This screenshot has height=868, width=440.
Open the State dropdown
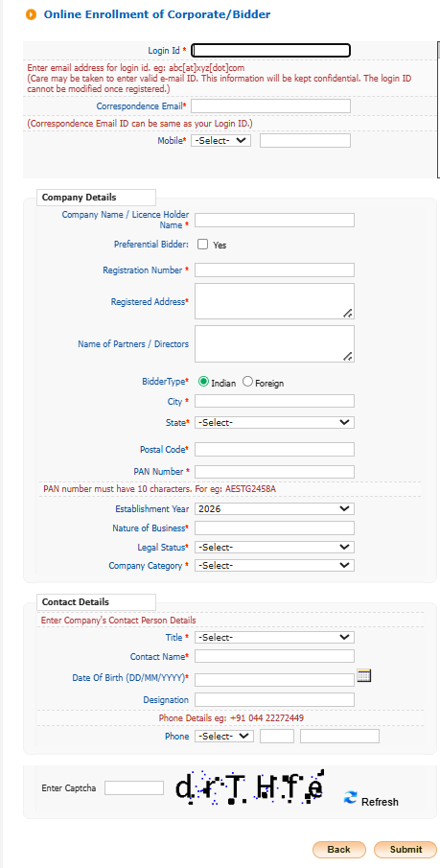tap(274, 422)
